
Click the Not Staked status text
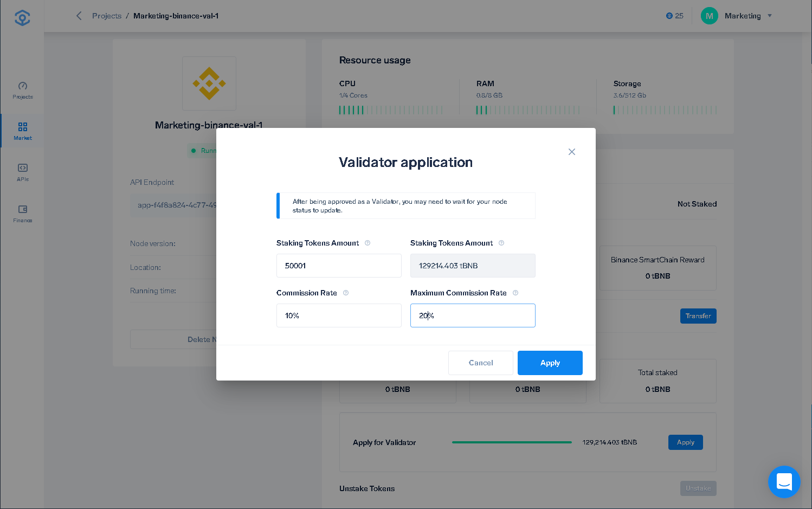coord(697,204)
